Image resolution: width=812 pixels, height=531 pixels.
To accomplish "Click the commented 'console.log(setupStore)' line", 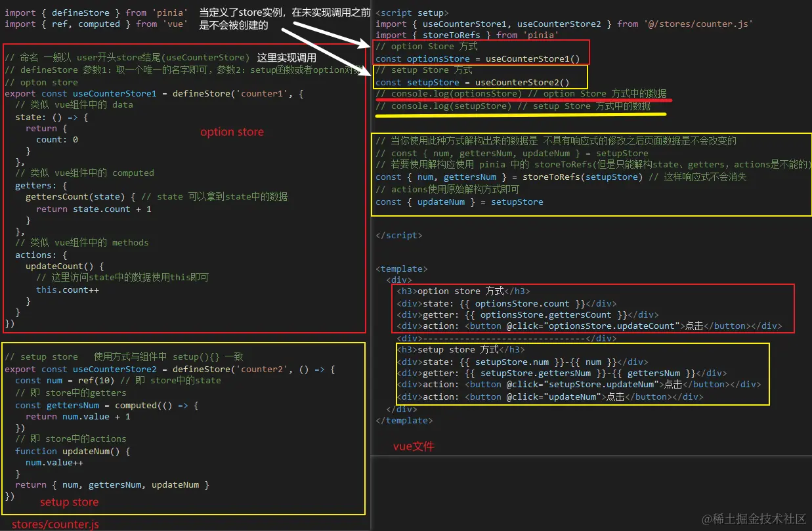I will (x=513, y=106).
